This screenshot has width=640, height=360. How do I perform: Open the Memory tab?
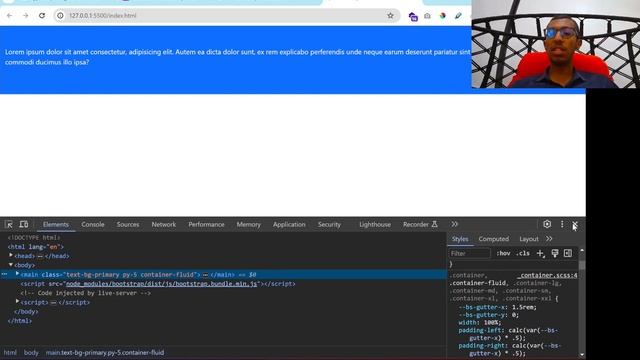(249, 224)
